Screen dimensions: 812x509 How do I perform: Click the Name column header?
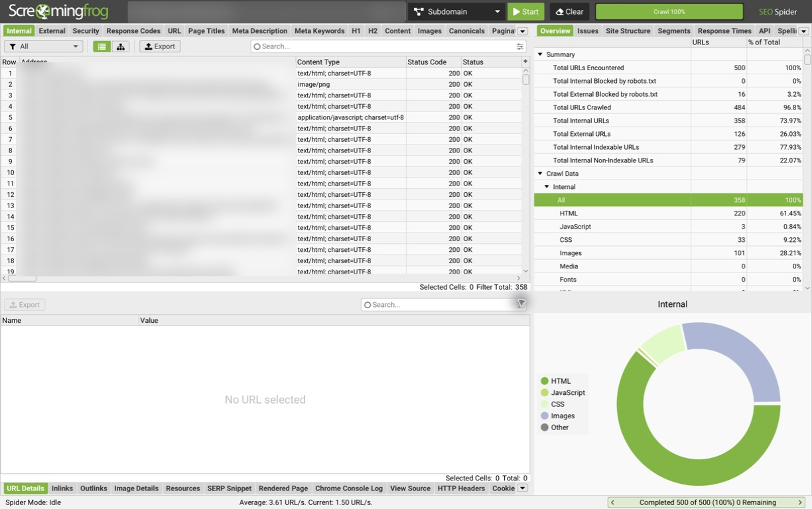[70, 320]
